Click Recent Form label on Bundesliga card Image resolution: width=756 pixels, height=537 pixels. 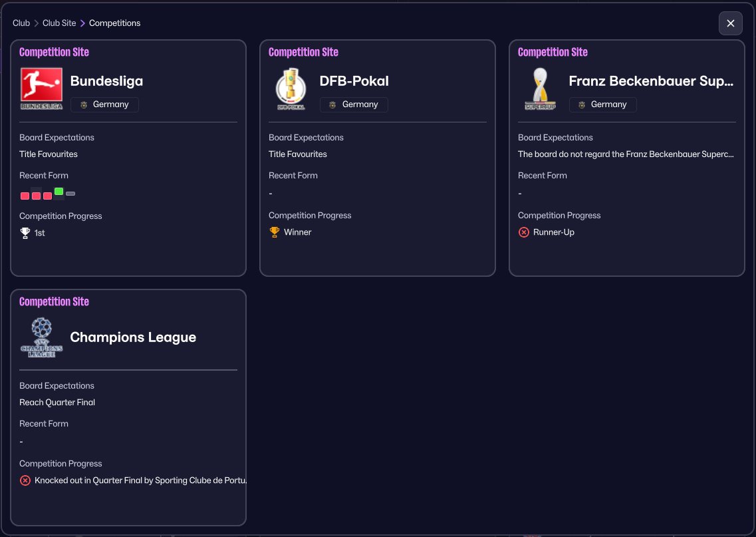point(44,176)
